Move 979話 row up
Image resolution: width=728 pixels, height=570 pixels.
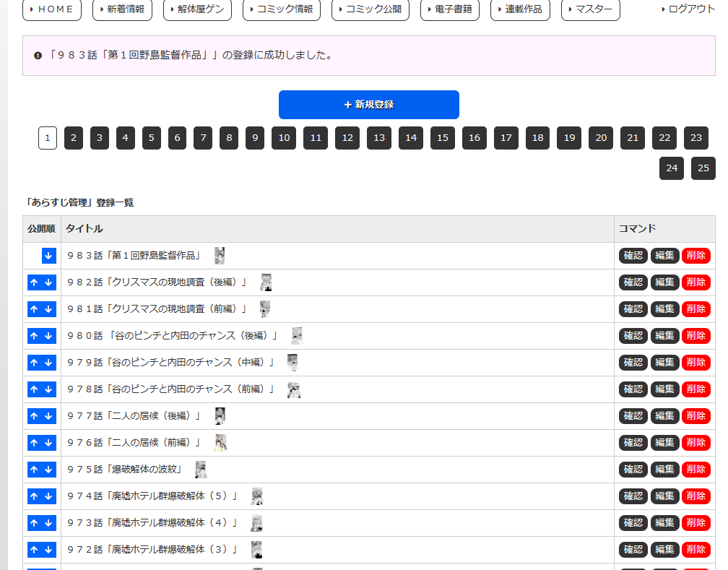click(x=35, y=363)
